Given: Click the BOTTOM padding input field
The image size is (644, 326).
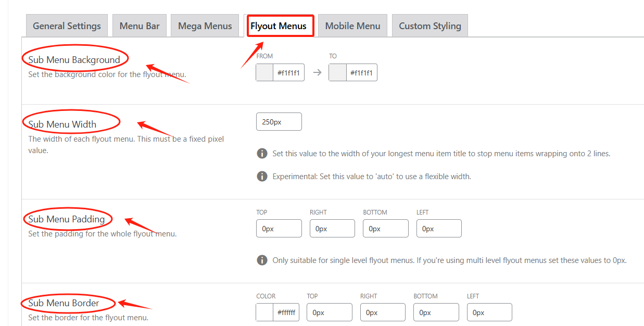Looking at the screenshot, I should tap(385, 228).
